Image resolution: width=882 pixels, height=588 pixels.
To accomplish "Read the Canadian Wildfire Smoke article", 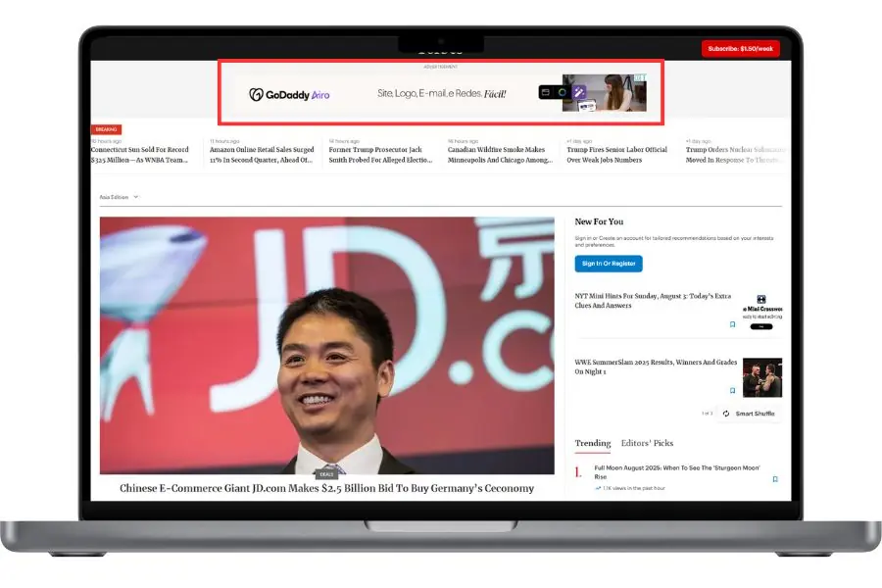I will pyautogui.click(x=500, y=155).
